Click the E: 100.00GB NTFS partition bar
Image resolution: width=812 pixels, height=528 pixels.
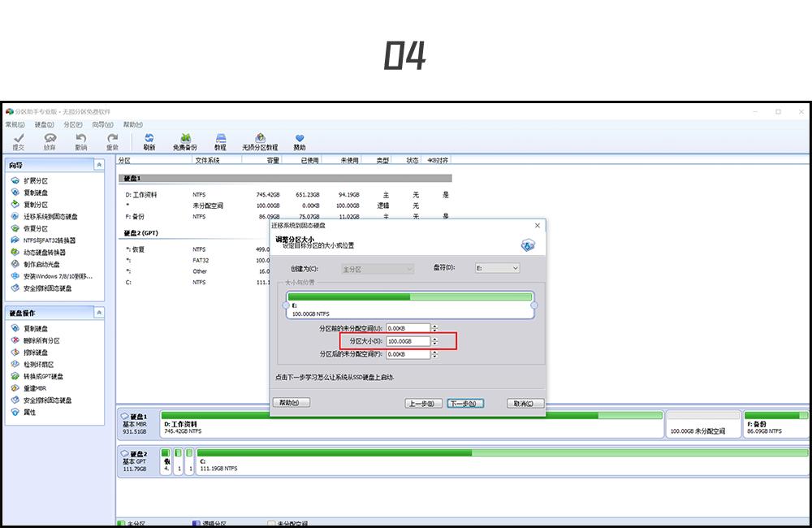(409, 305)
